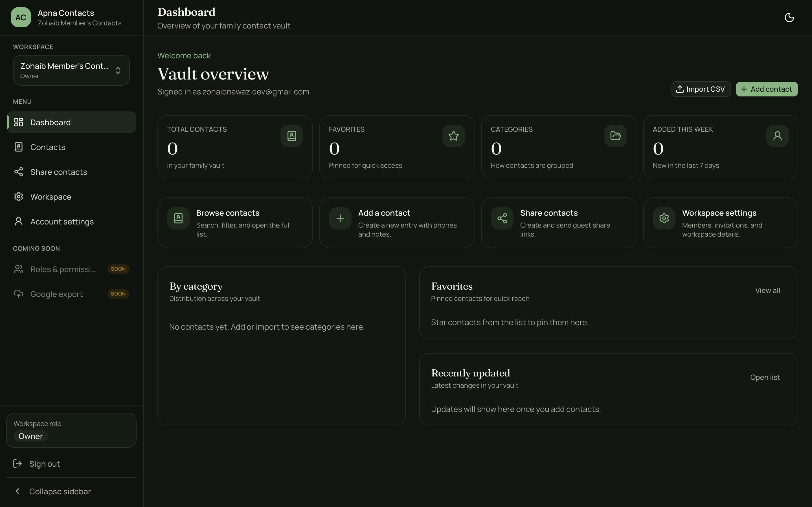Screen dimensions: 812x507
Task: Collapse the sidebar
Action: pyautogui.click(x=71, y=491)
